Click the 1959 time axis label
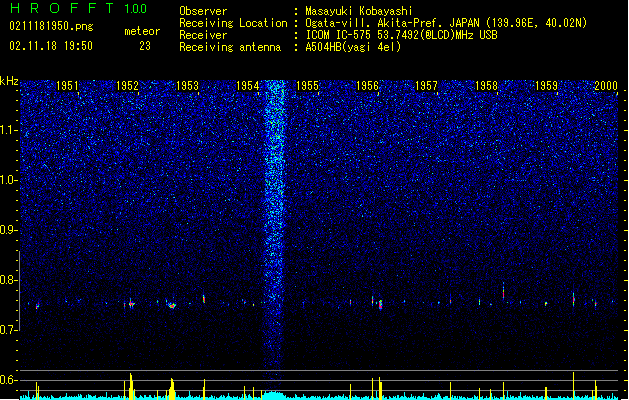Screen dimensions: 629x400 pos(546,86)
